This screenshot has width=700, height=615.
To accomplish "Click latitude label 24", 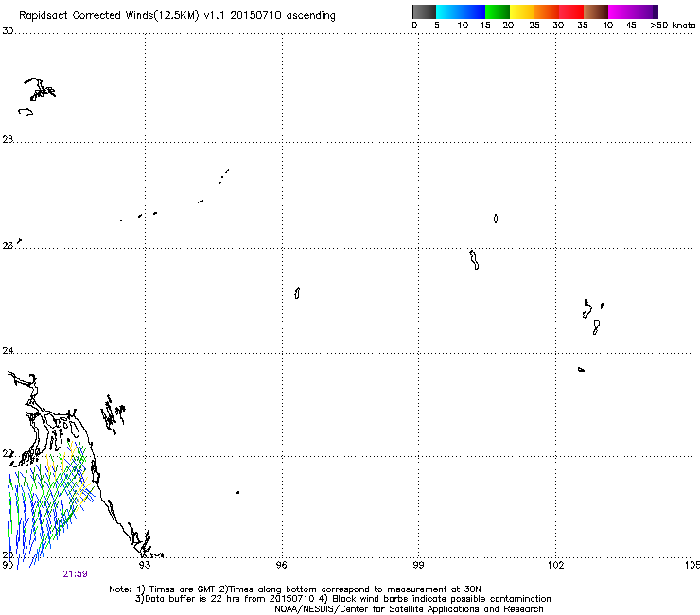I will tap(8, 351).
